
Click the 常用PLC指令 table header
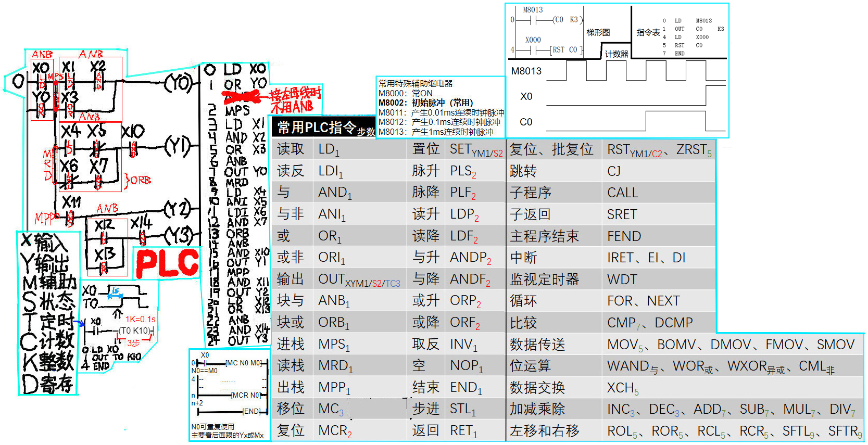(x=323, y=128)
